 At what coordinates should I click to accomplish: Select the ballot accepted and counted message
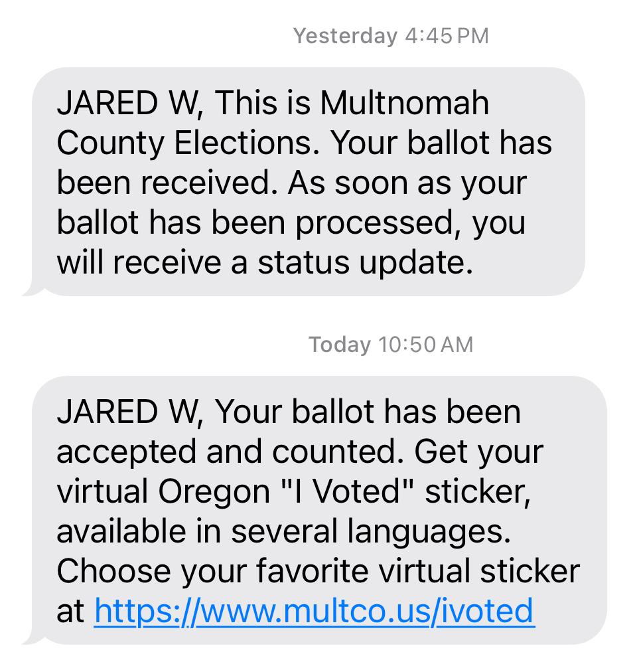coord(315,510)
